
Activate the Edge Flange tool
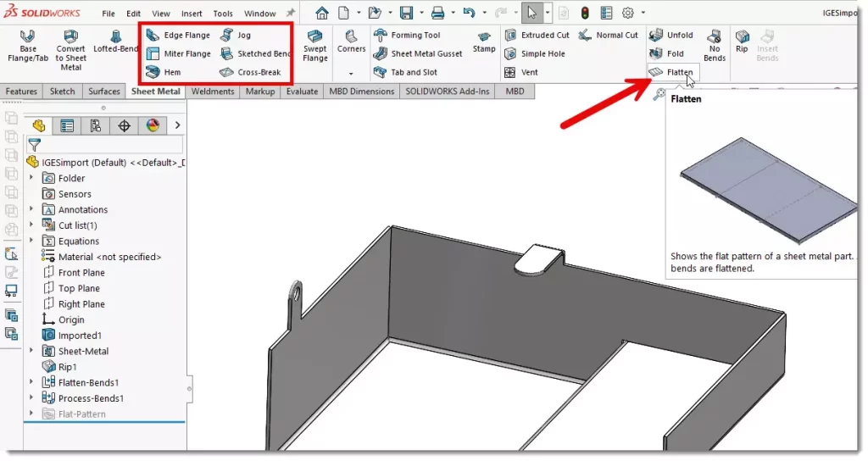point(178,35)
